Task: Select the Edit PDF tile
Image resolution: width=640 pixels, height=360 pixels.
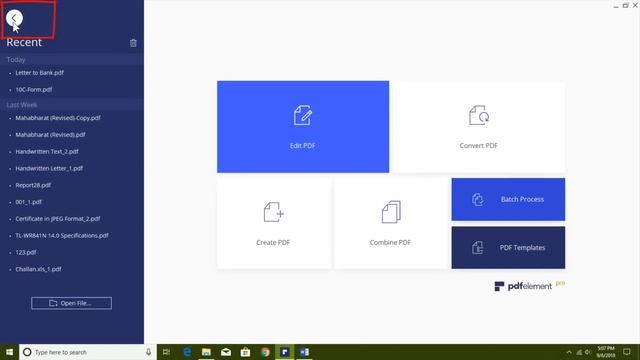Action: 303,127
